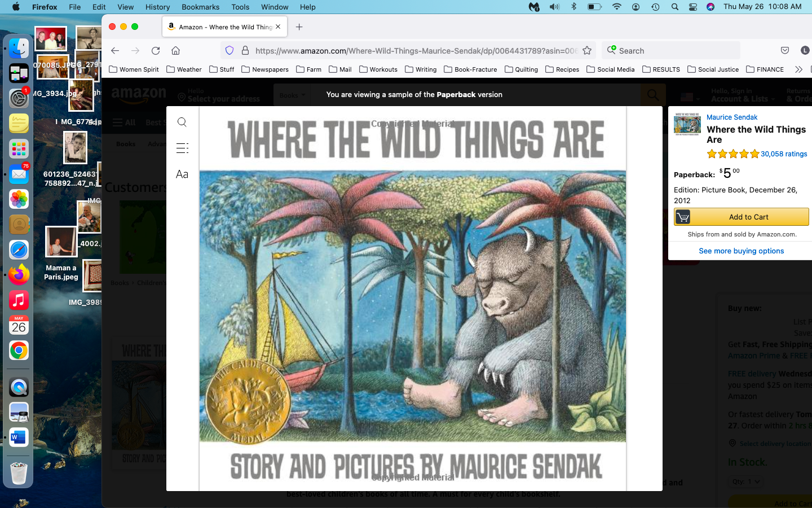
Task: Open Mail app from the Dock
Action: coord(19,174)
